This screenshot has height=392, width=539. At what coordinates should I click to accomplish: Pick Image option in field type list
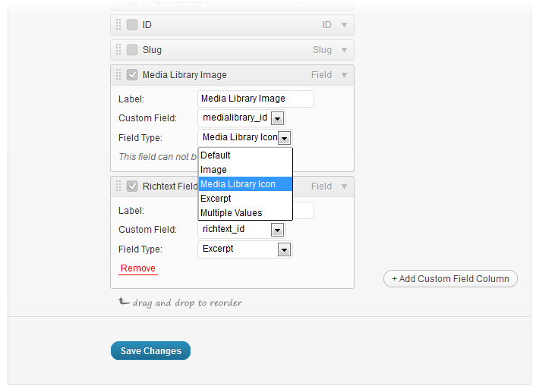[245, 170]
